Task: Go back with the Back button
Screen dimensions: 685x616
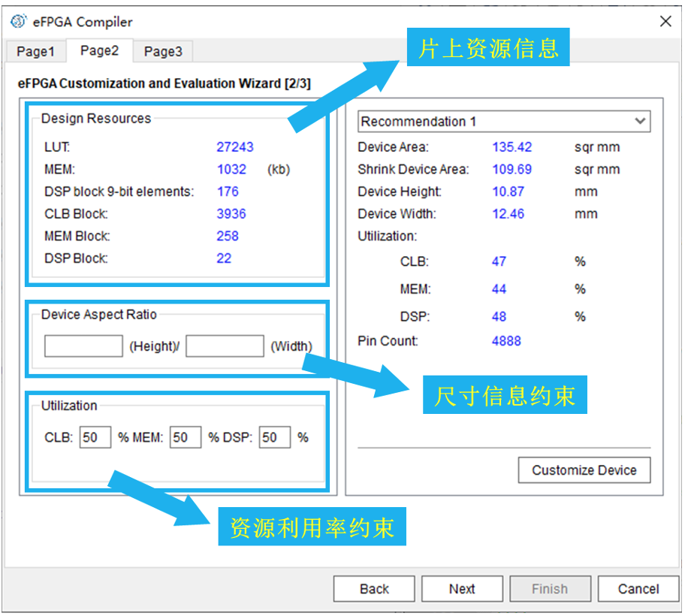Action: (374, 589)
